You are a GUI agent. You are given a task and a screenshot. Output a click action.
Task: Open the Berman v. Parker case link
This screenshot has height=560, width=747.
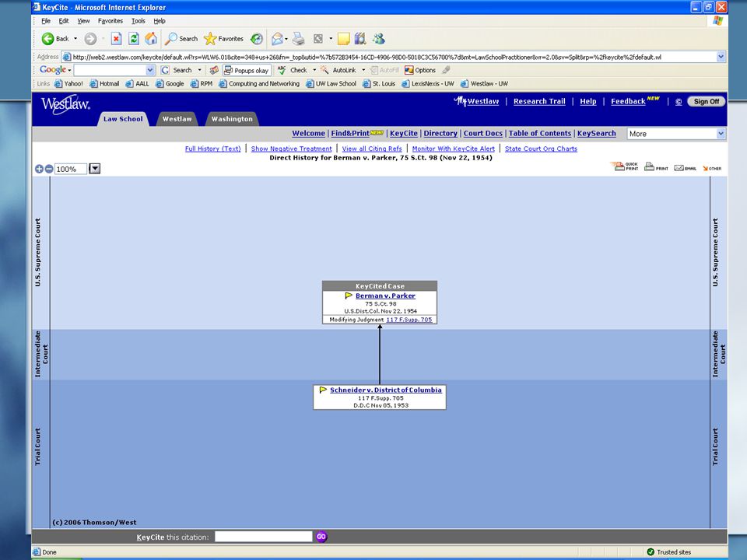385,296
